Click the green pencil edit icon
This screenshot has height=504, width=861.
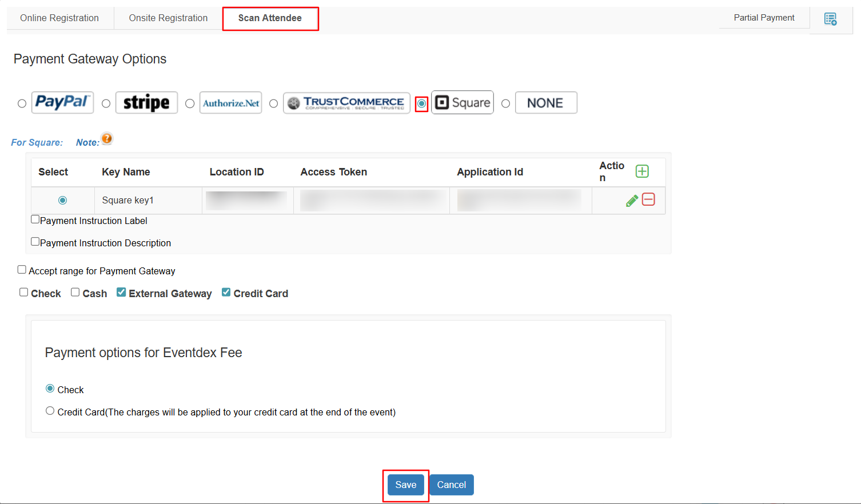click(632, 201)
